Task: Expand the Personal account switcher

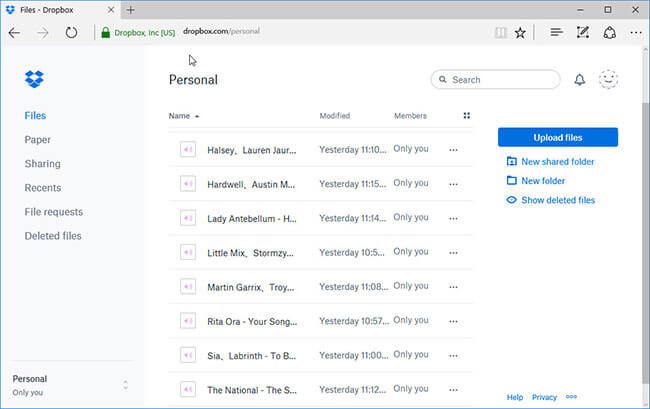Action: 125,385
